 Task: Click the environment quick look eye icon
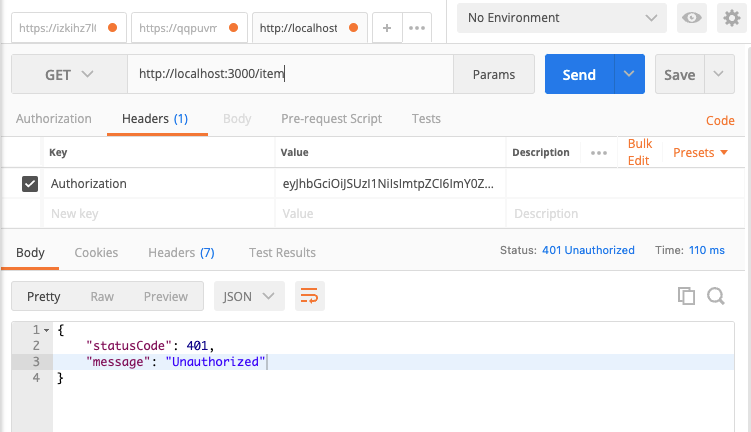[x=692, y=18]
